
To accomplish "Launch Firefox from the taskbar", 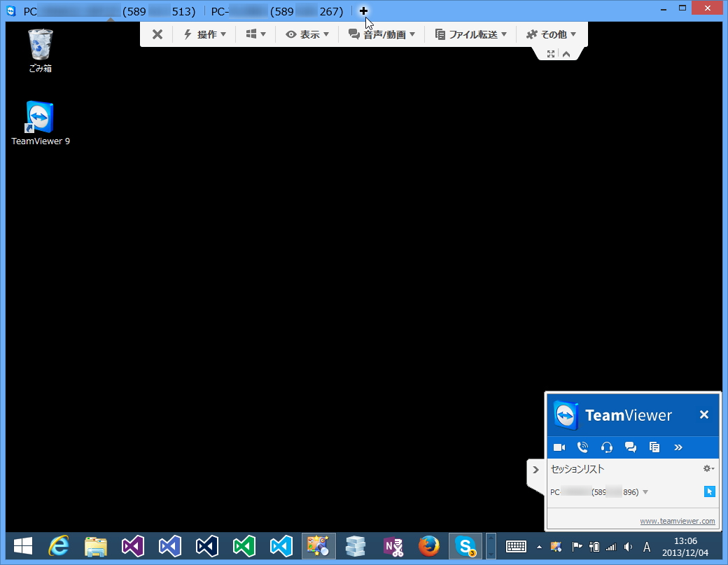I will coord(429,546).
